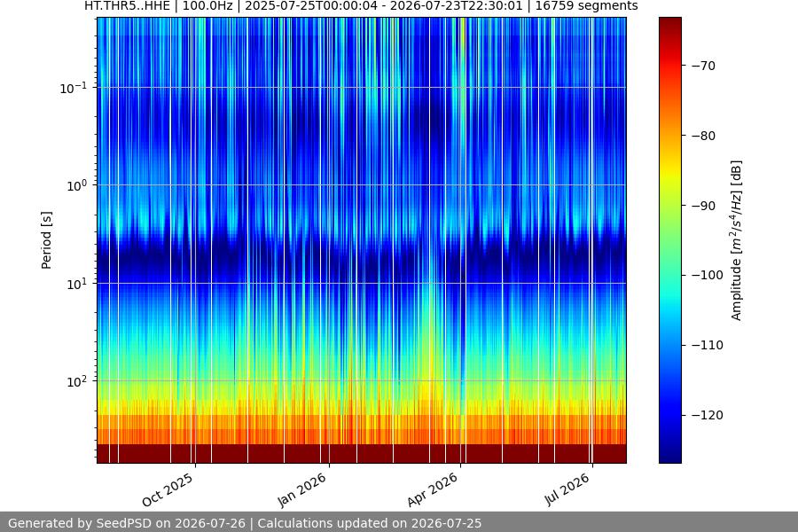Image resolution: width=798 pixels, height=532 pixels.
Task: Click the colorbar '−80' tick label
Action: tap(703, 136)
